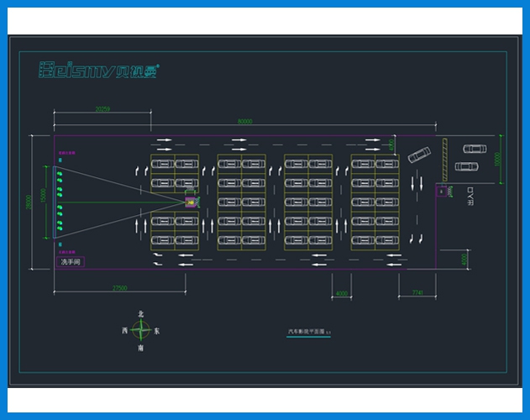Select the compass rose symbol
The height and width of the screenshot is (420, 530).
(140, 330)
